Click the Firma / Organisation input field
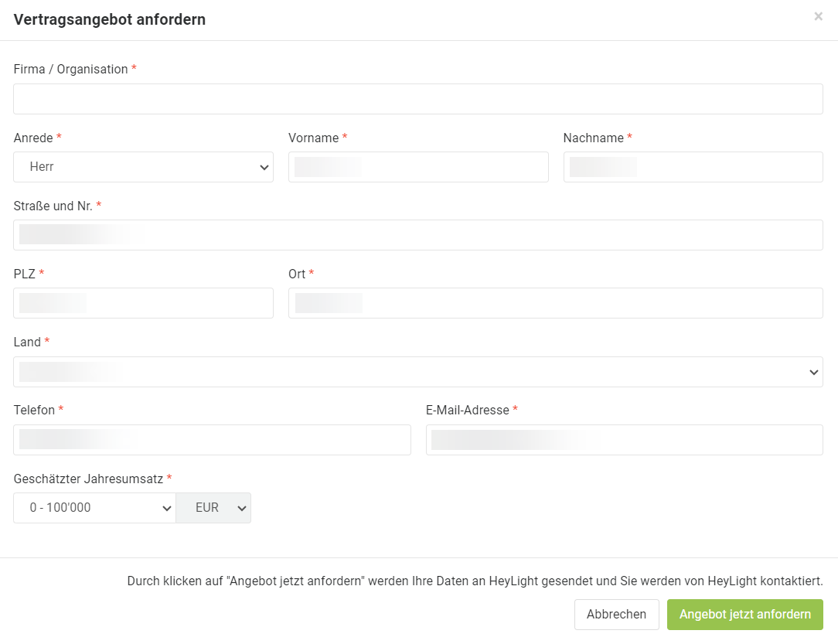838x644 pixels. click(x=418, y=99)
